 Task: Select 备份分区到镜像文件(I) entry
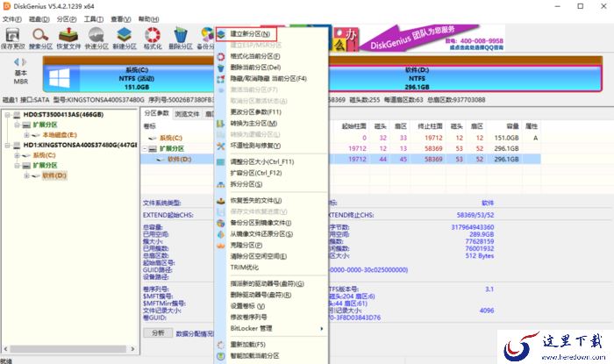[261, 223]
